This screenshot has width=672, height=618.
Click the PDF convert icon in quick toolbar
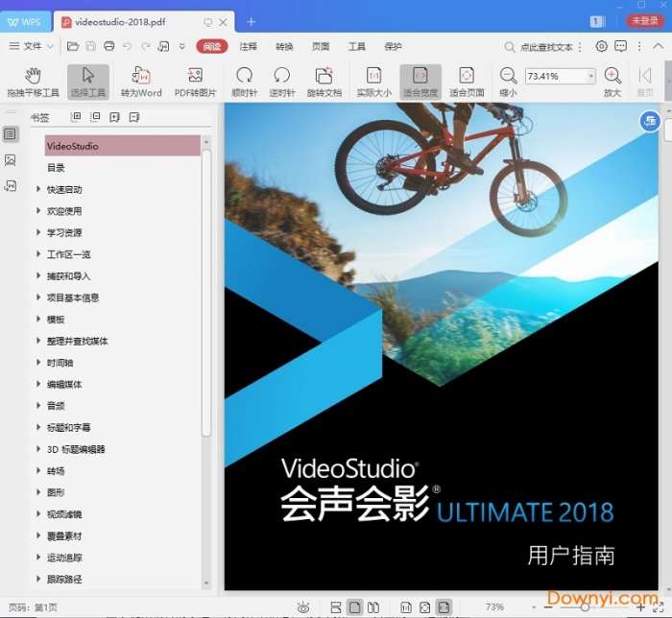coord(163,46)
